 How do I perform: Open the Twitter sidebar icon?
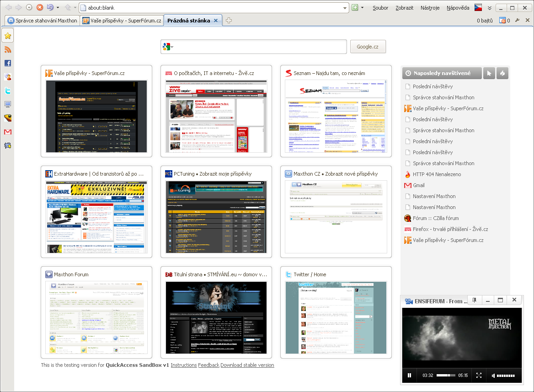tap(7, 91)
